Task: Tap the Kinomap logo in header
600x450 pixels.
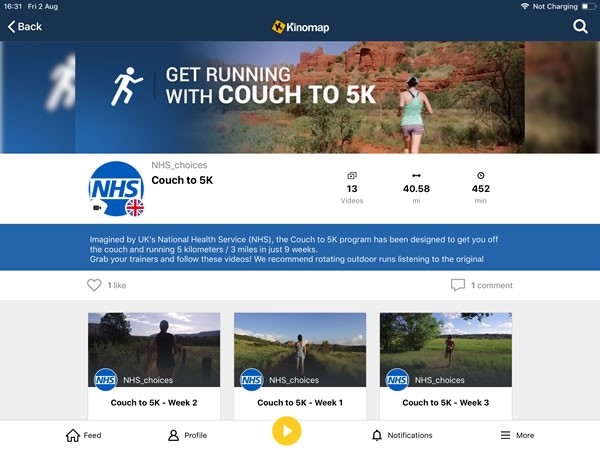Action: click(x=300, y=27)
